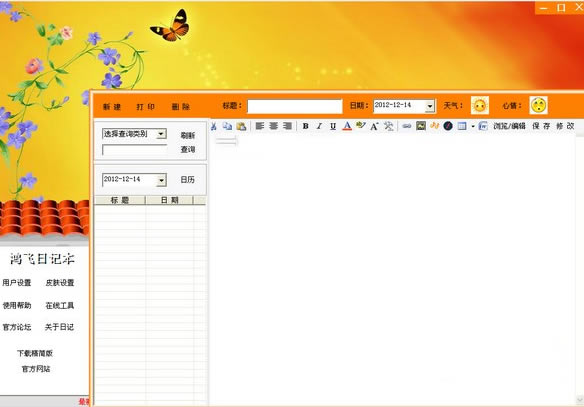Click the paste icon in toolbar
The height and width of the screenshot is (407, 584).
pos(241,126)
